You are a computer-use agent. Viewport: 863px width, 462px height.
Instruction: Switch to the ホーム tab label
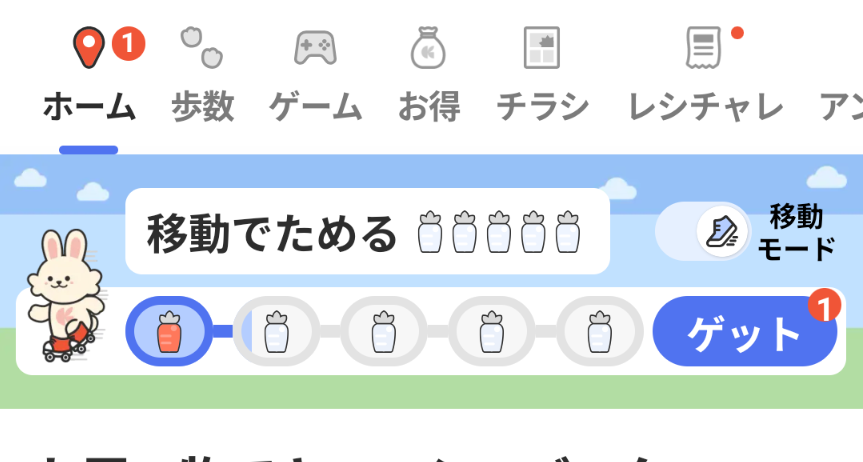tap(89, 107)
